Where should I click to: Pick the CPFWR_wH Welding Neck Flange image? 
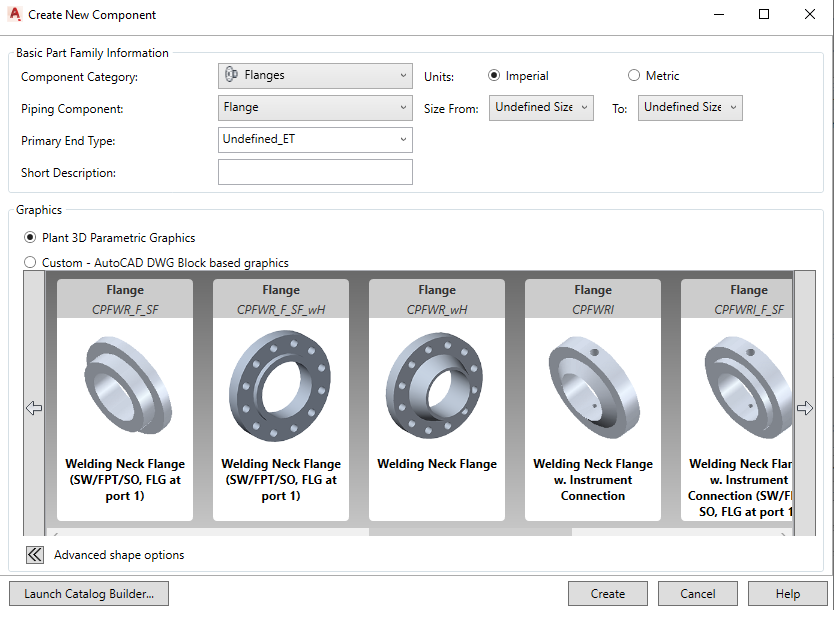437,385
